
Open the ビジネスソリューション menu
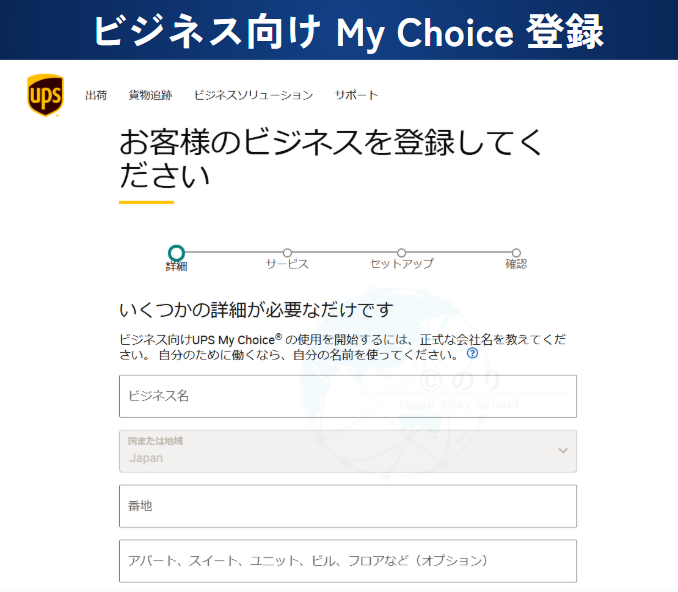coord(253,95)
